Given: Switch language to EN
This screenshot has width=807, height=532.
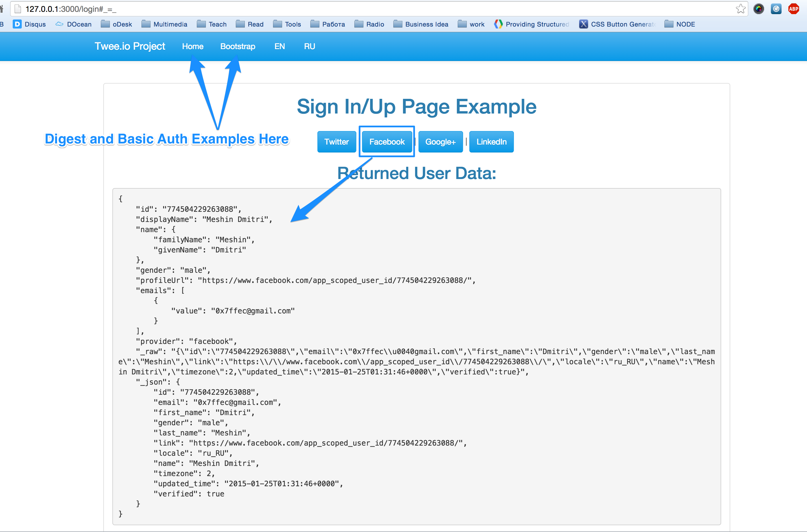Looking at the screenshot, I should pos(280,47).
